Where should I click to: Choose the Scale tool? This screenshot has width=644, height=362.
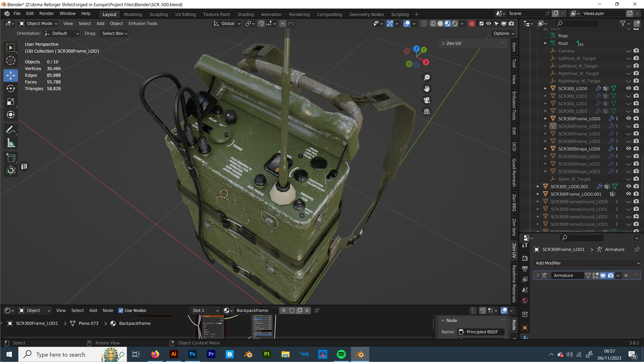(x=11, y=102)
